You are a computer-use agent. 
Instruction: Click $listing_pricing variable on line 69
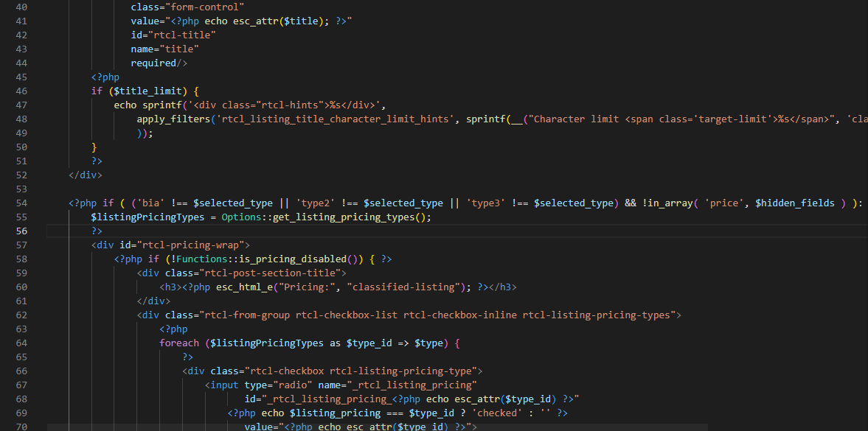click(335, 413)
